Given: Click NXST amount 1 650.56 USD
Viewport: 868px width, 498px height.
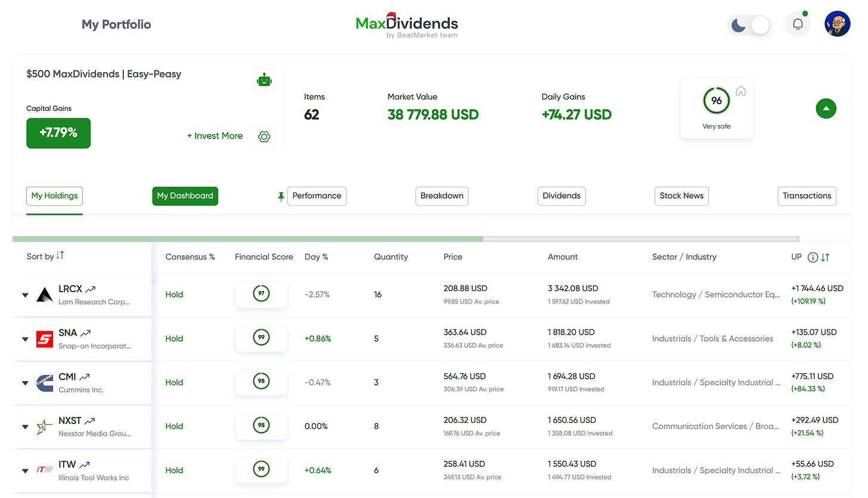Looking at the screenshot, I should pos(572,420).
